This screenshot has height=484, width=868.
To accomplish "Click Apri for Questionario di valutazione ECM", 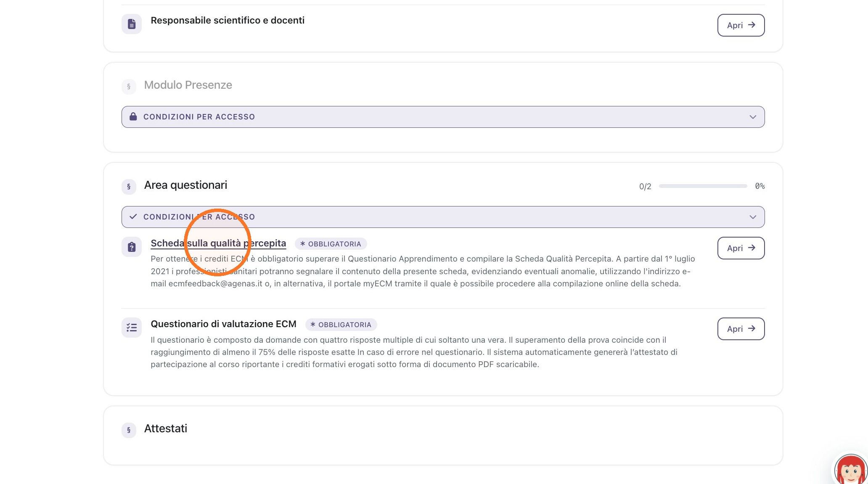I will pos(741,329).
